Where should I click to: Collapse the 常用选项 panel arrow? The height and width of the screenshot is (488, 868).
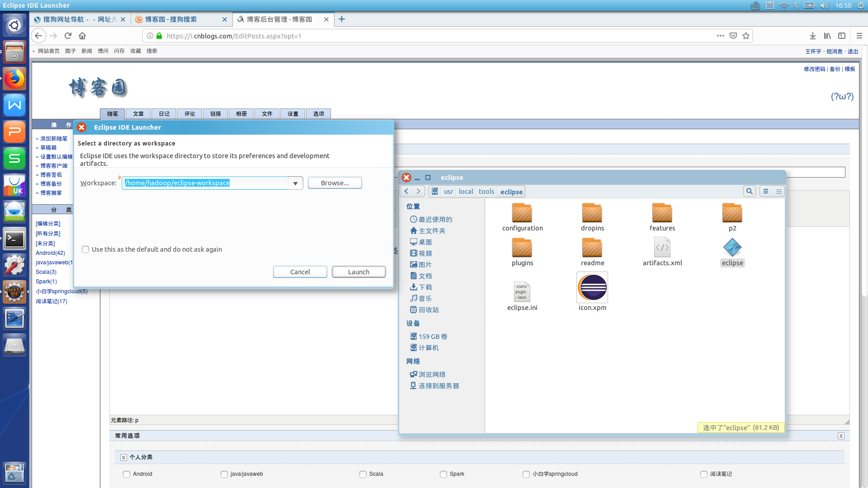[x=840, y=436]
